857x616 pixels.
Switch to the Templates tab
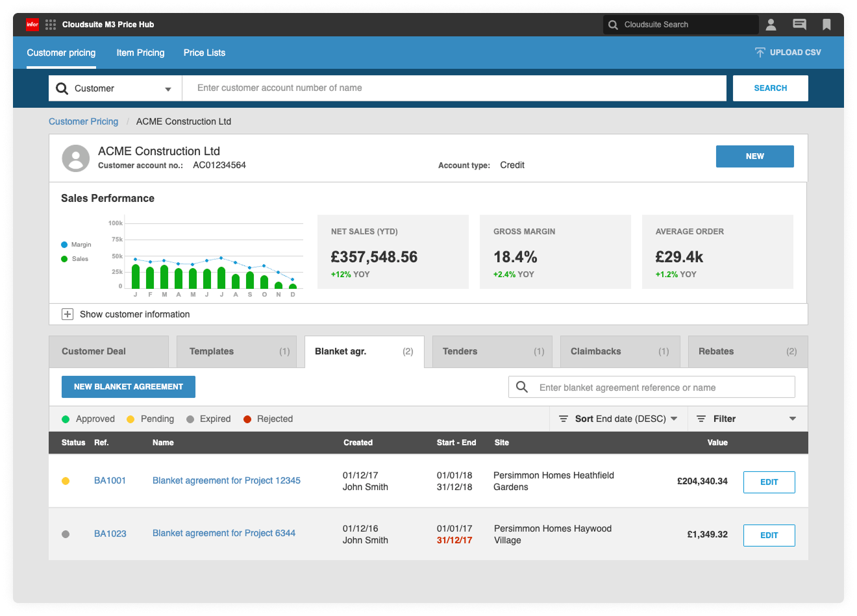tap(236, 351)
